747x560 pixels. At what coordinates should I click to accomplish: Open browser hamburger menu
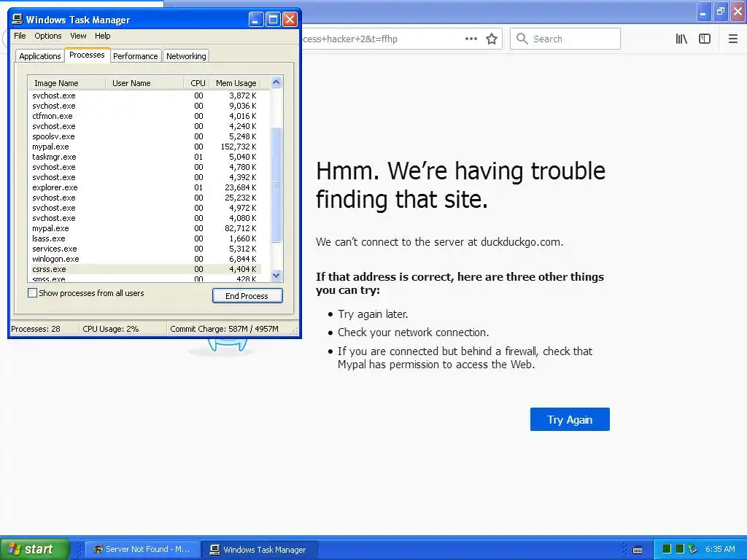click(x=733, y=39)
